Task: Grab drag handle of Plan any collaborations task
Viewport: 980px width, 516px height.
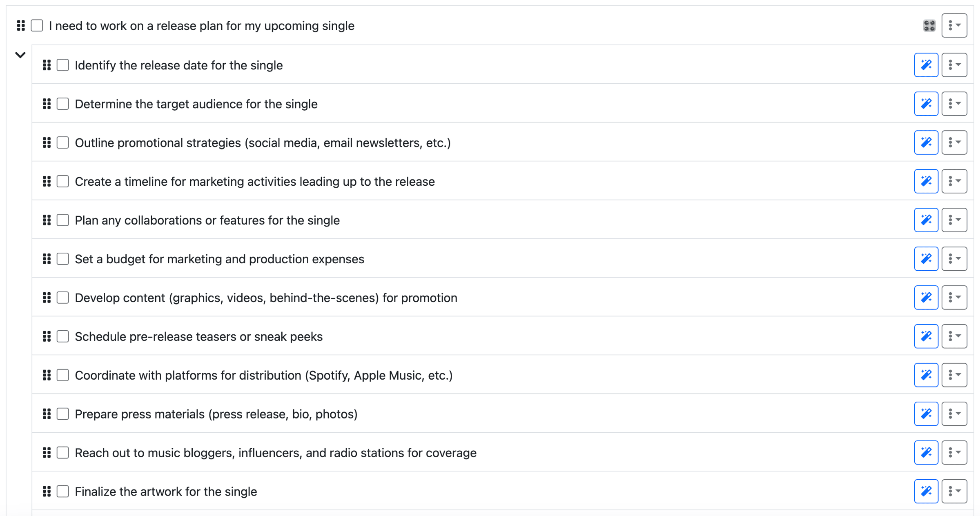Action: click(x=47, y=220)
